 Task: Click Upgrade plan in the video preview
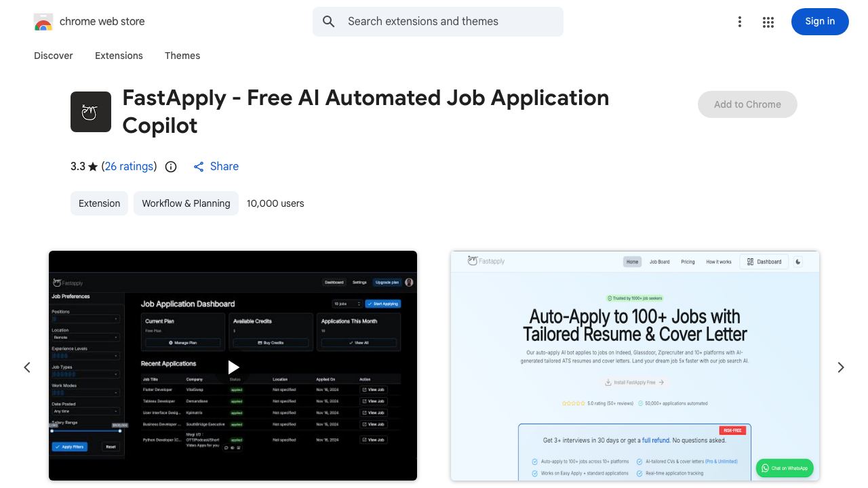pyautogui.click(x=387, y=282)
